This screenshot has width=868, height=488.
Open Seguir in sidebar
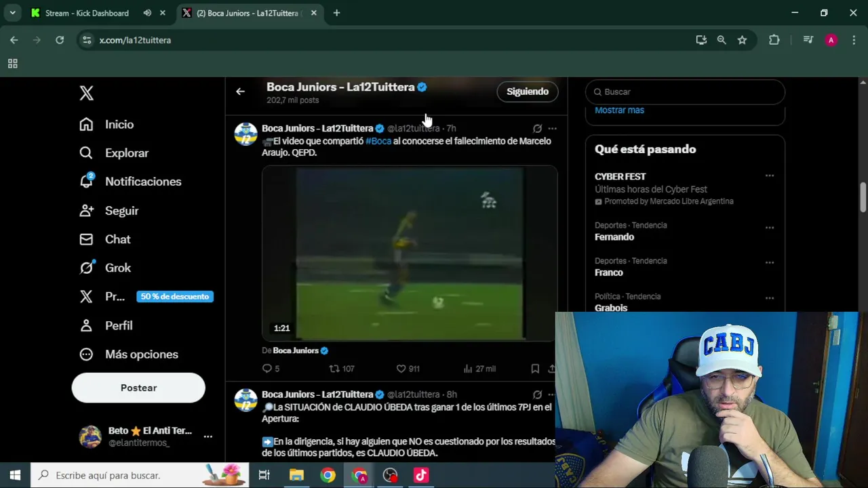coord(108,211)
